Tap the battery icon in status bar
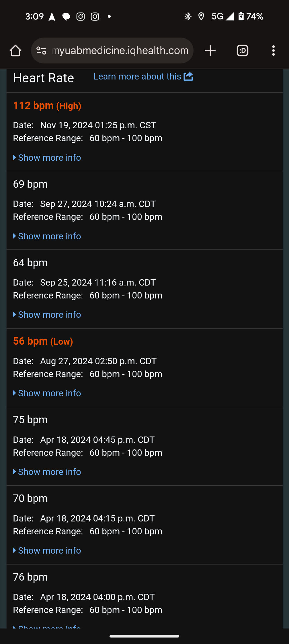Image resolution: width=289 pixels, height=644 pixels. [x=241, y=17]
